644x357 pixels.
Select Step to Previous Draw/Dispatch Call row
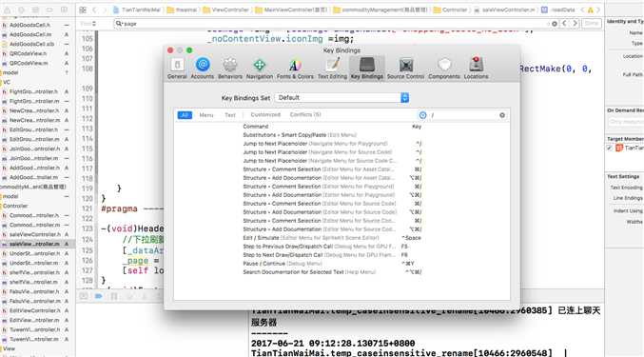[333, 247]
